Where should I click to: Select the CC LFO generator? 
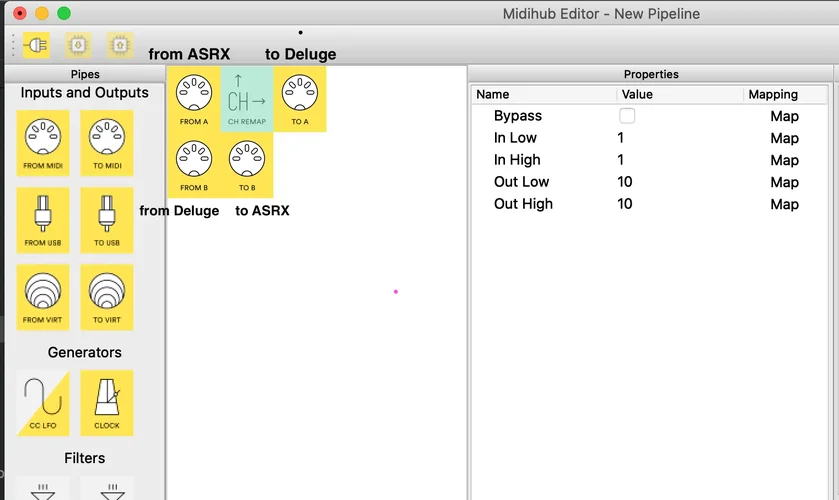pos(43,403)
